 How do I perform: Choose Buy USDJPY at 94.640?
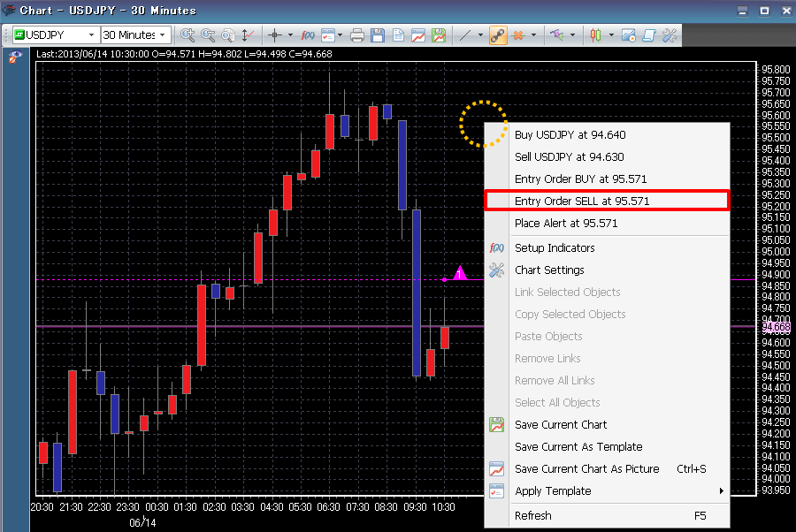607,134
